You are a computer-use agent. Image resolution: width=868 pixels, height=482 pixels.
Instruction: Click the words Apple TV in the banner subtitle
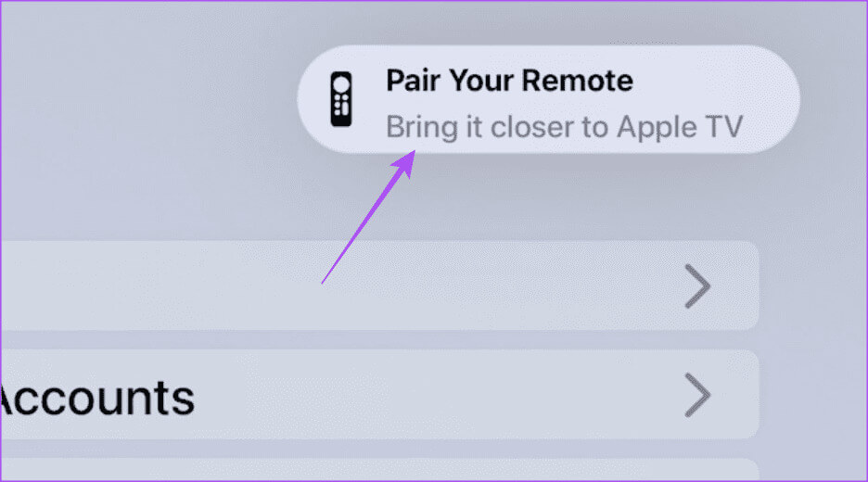(x=680, y=128)
